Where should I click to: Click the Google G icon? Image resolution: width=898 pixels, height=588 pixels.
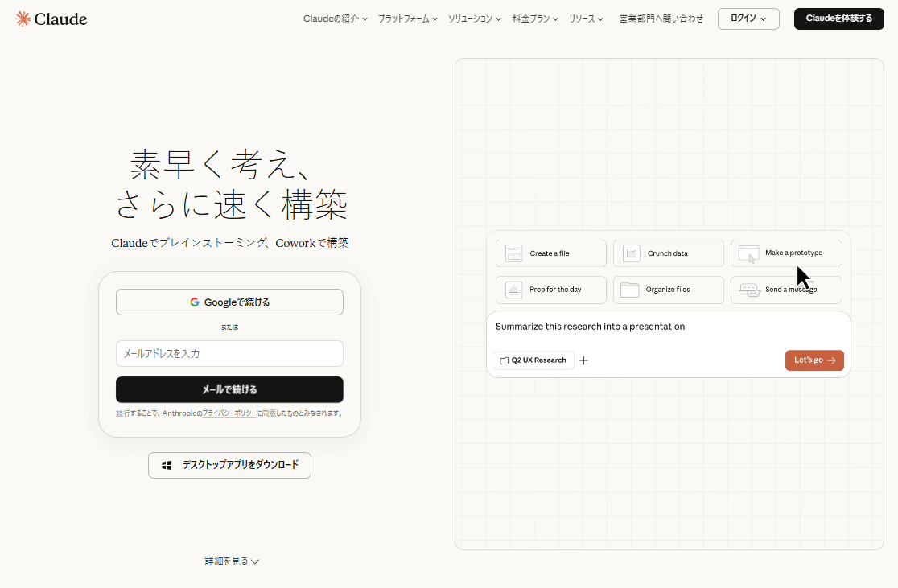195,302
